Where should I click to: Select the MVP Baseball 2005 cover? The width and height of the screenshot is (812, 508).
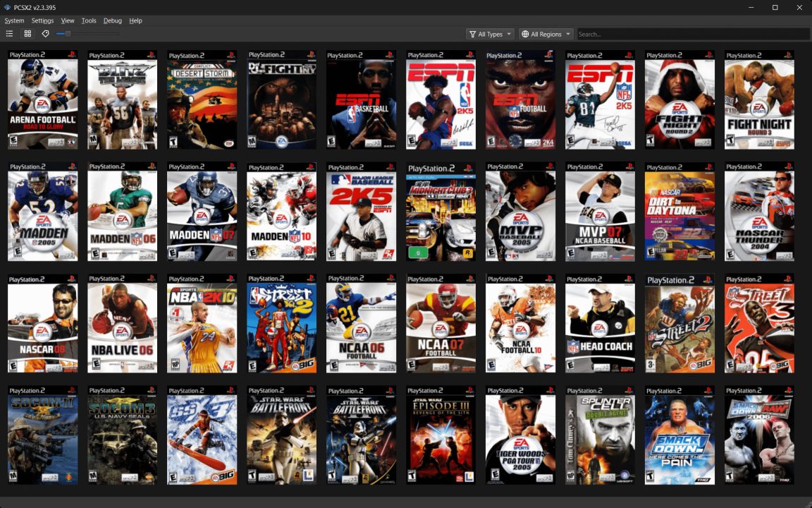coord(520,212)
